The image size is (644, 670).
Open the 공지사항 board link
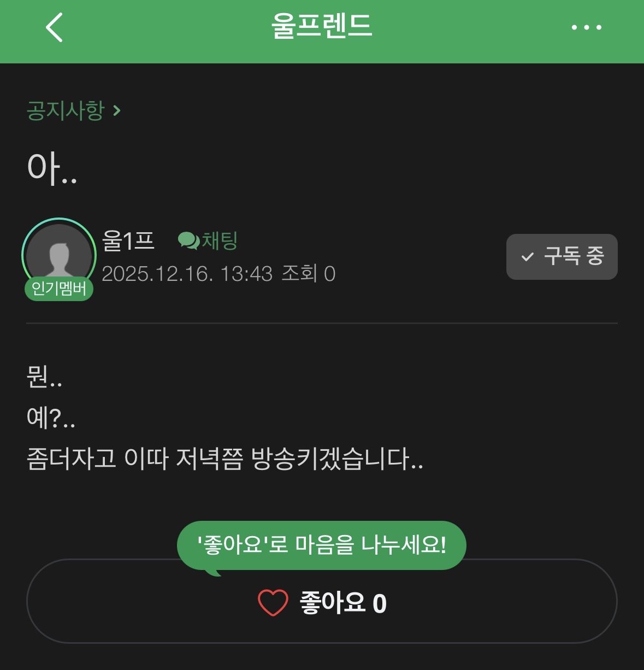[66, 111]
